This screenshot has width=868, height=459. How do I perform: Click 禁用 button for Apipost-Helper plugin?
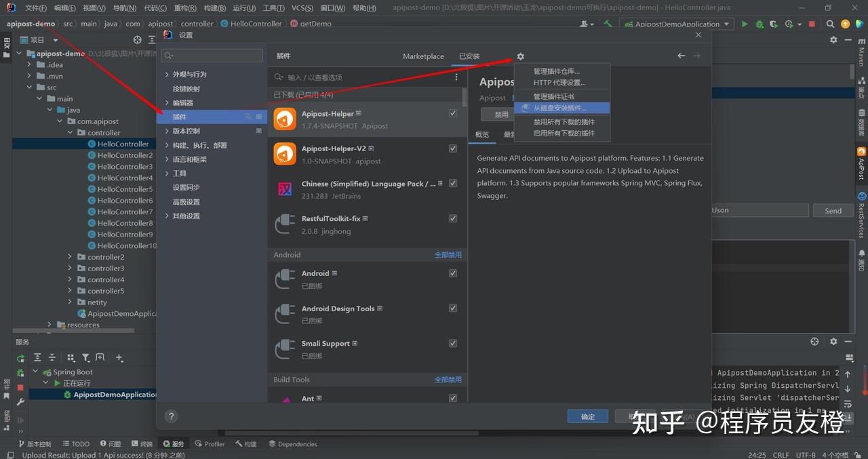(501, 115)
